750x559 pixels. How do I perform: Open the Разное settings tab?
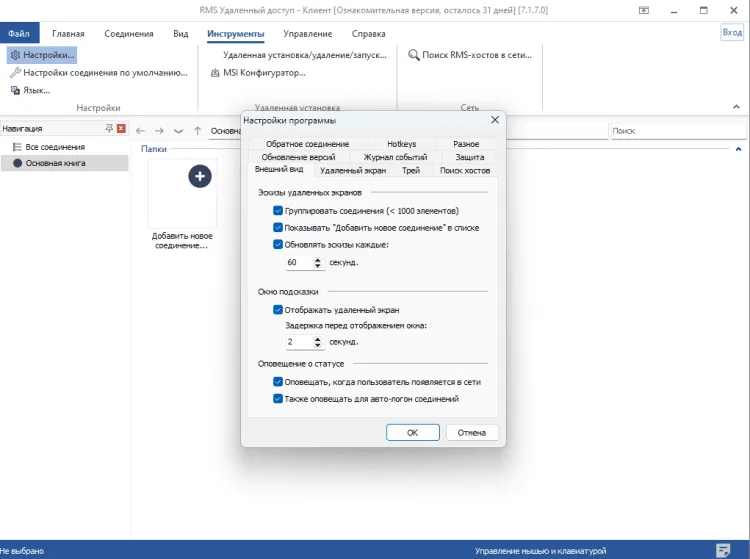coord(466,144)
